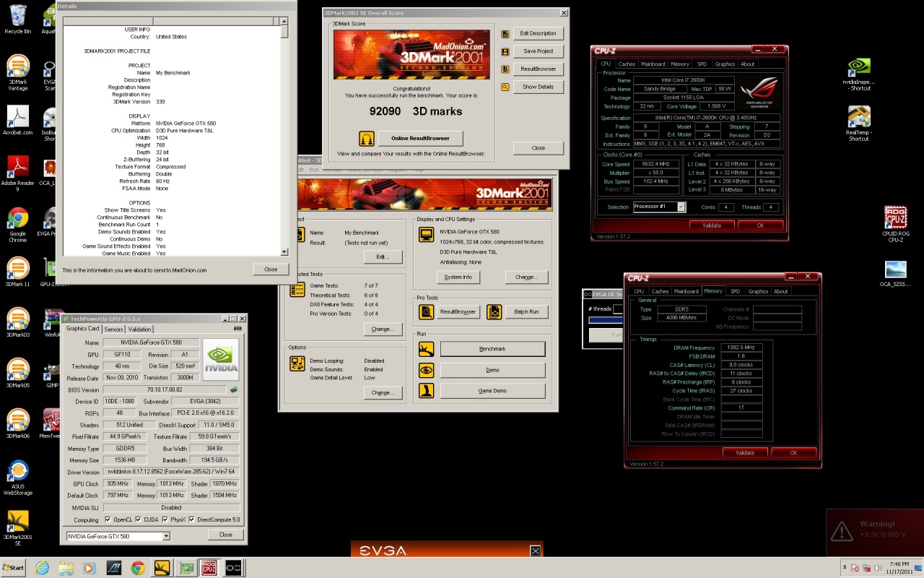Open the RealTemp desktop shortcut

(x=858, y=118)
